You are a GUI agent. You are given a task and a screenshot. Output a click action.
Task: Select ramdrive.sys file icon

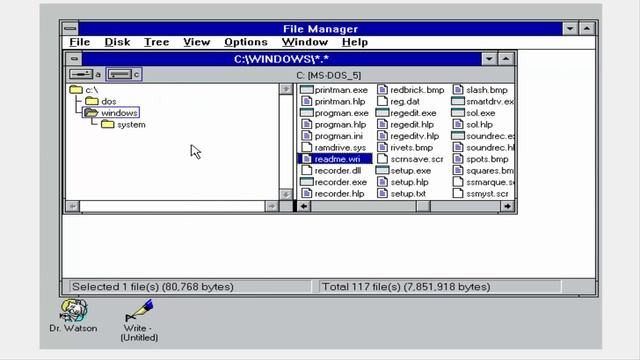pos(307,147)
